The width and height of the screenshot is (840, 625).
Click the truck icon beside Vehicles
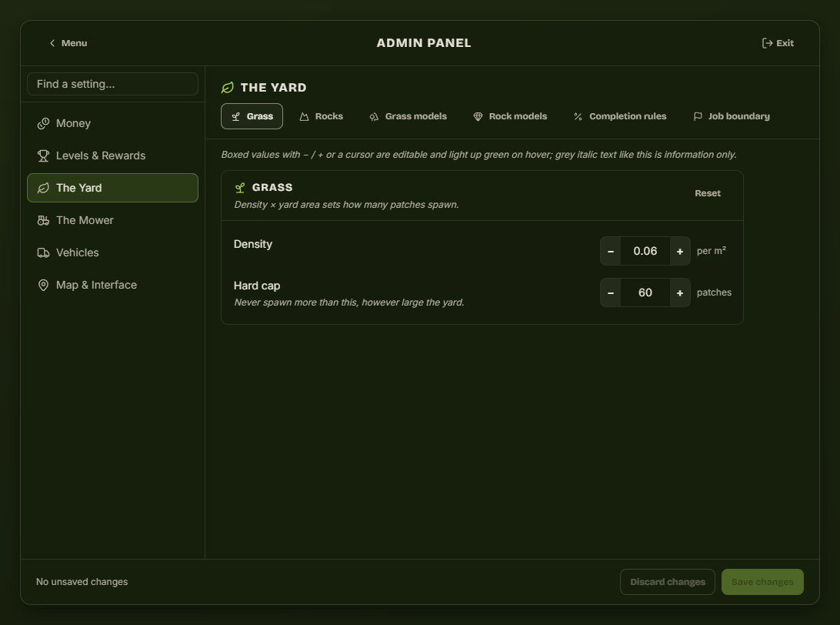point(43,253)
